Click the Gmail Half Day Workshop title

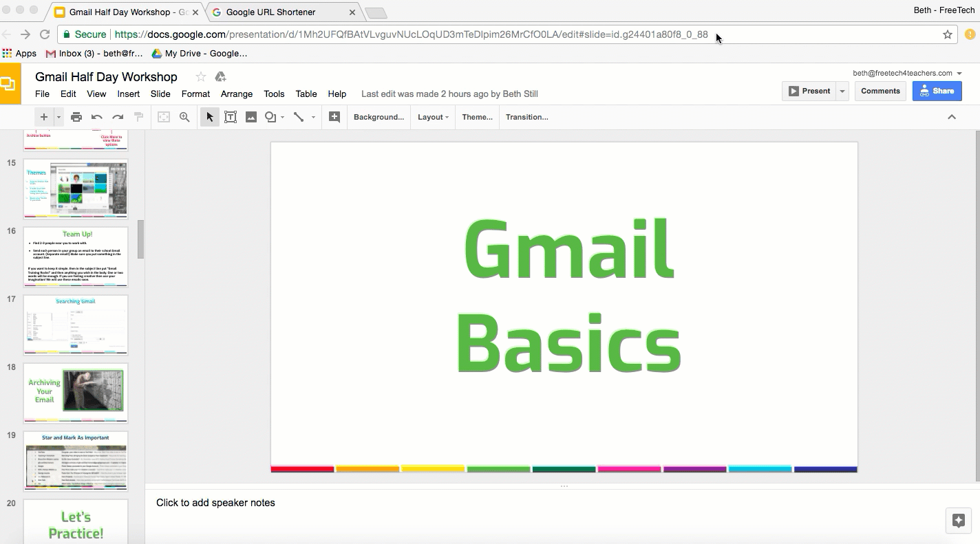click(x=106, y=76)
